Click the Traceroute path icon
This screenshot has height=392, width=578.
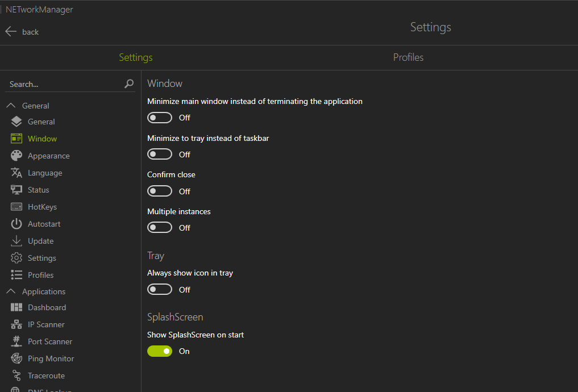(x=16, y=376)
